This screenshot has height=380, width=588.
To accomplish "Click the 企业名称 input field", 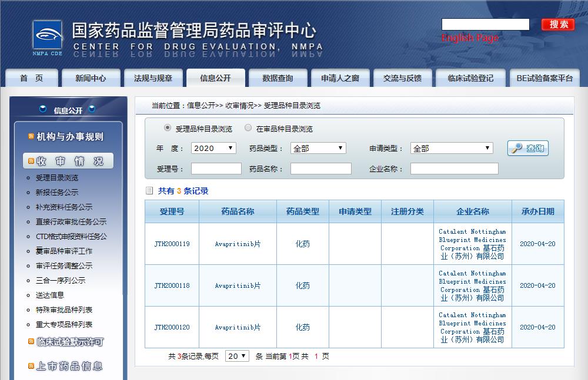I will click(x=454, y=169).
